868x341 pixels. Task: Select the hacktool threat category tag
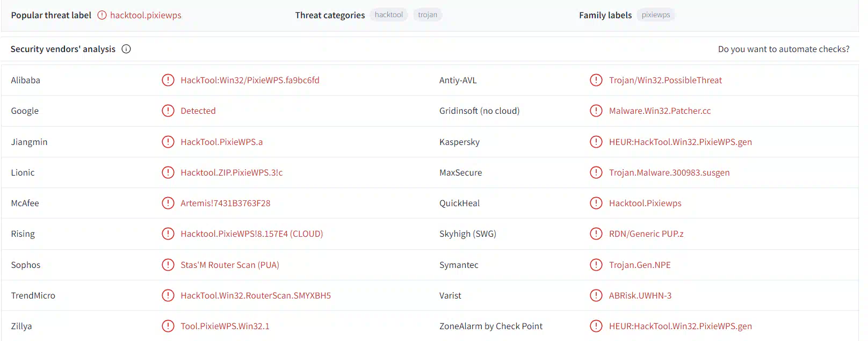click(x=389, y=15)
